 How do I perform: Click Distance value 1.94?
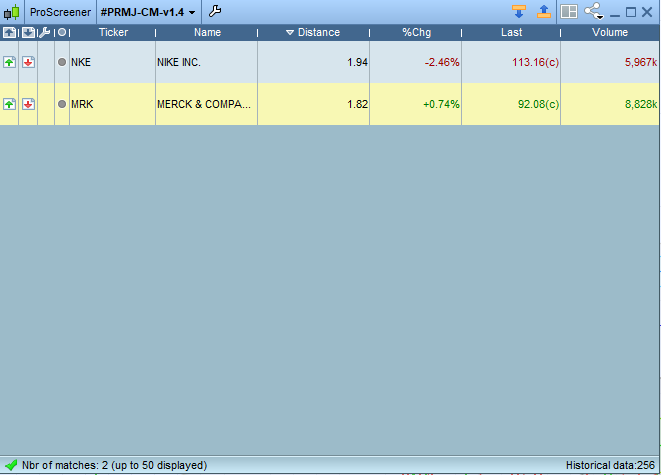(357, 62)
